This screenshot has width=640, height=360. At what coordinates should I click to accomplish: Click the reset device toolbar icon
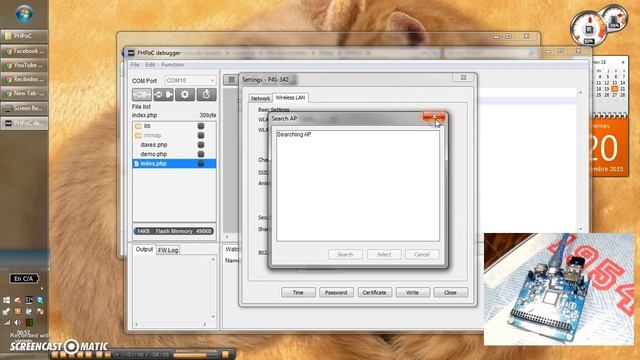(207, 95)
